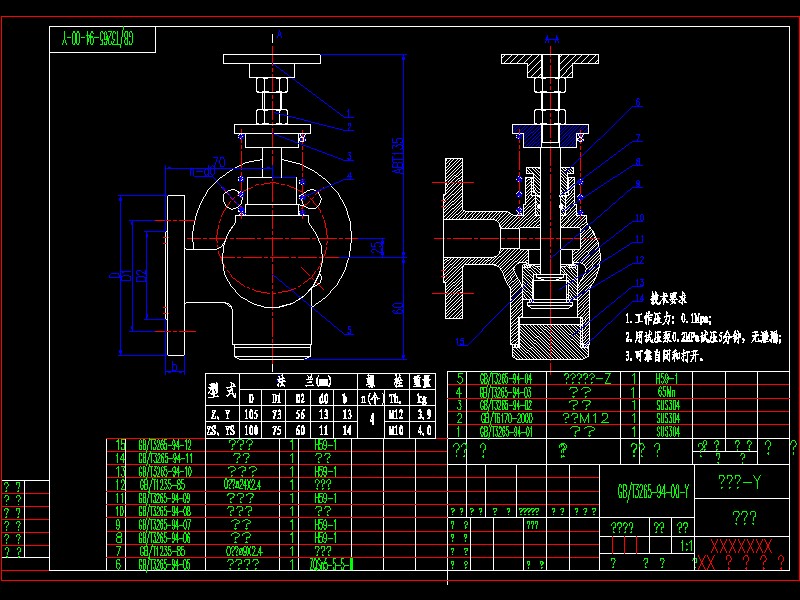Click the H59-1 material cell of part 5

(667, 377)
